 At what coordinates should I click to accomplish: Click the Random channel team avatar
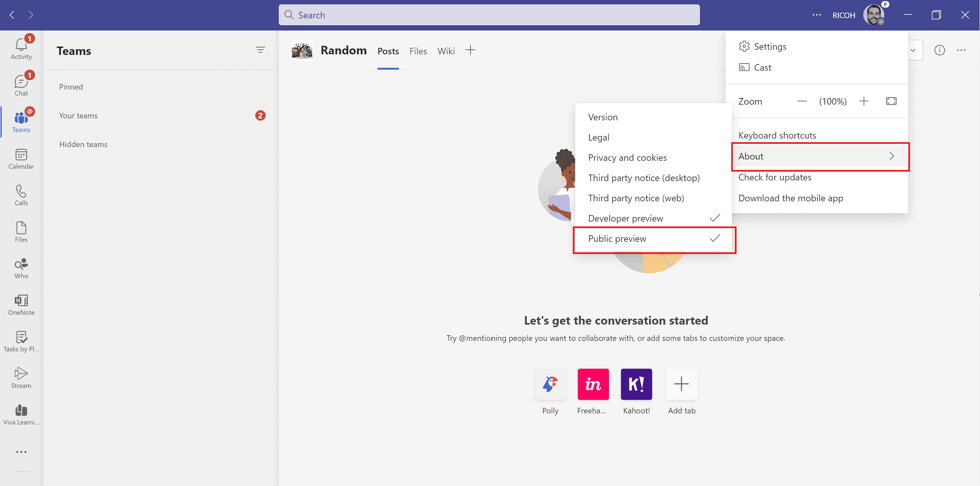(x=302, y=50)
